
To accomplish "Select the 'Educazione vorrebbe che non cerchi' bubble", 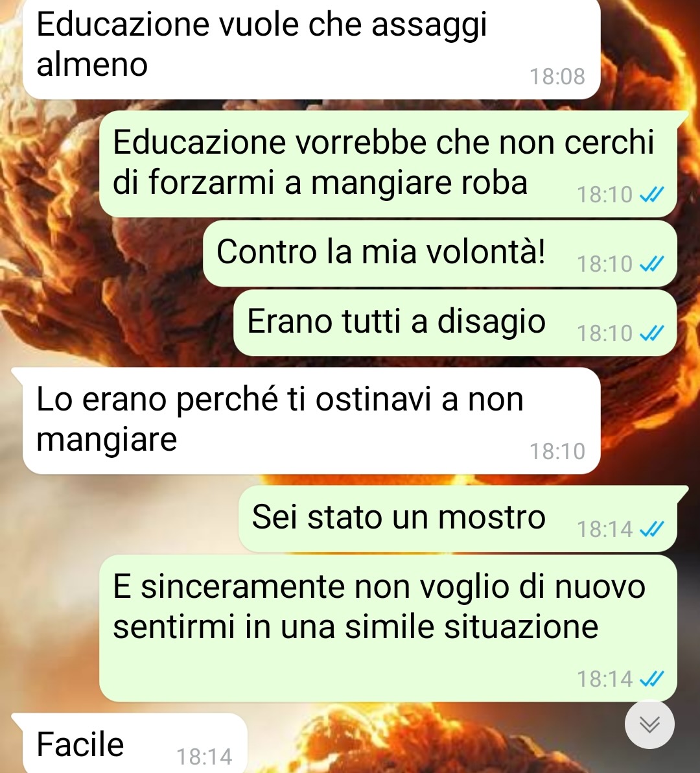I will (388, 163).
